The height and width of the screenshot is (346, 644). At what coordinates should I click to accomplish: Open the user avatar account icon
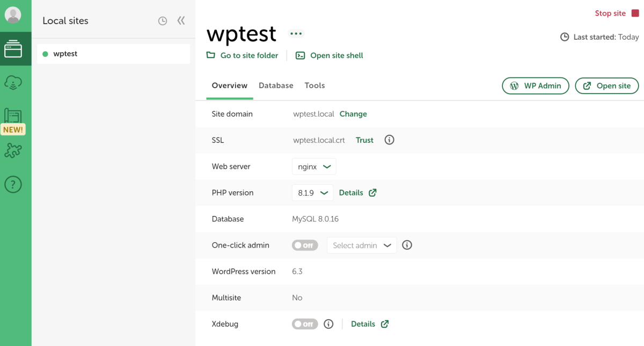tap(13, 15)
